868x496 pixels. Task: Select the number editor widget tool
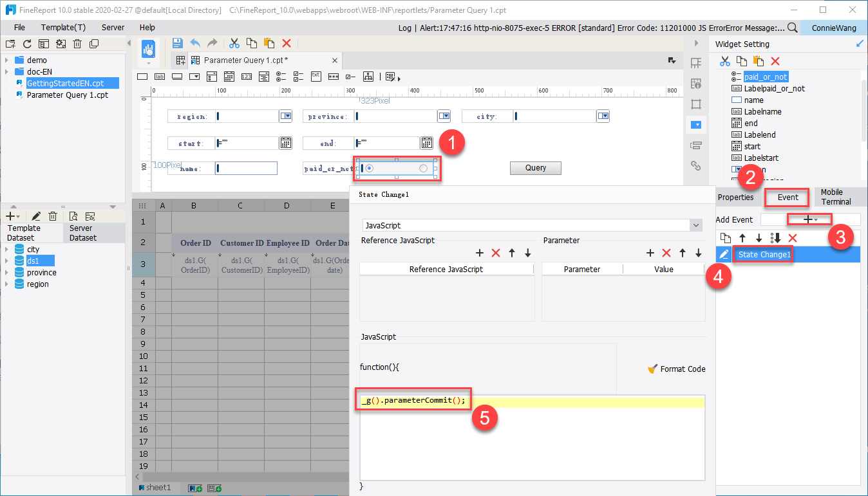[247, 76]
